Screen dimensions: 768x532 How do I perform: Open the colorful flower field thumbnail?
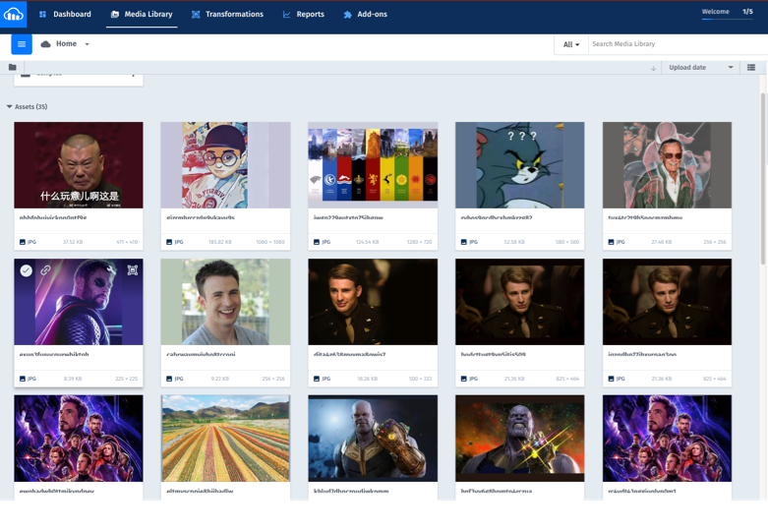point(225,439)
